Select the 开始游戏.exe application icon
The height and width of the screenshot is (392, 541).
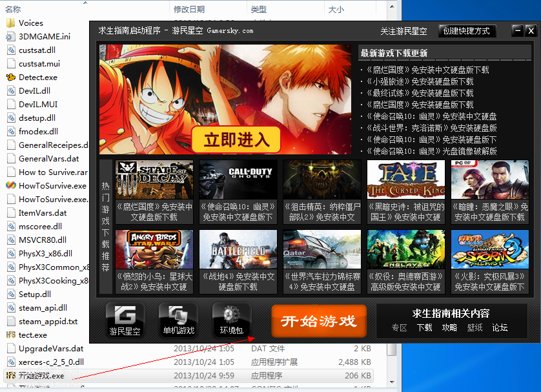(x=11, y=375)
